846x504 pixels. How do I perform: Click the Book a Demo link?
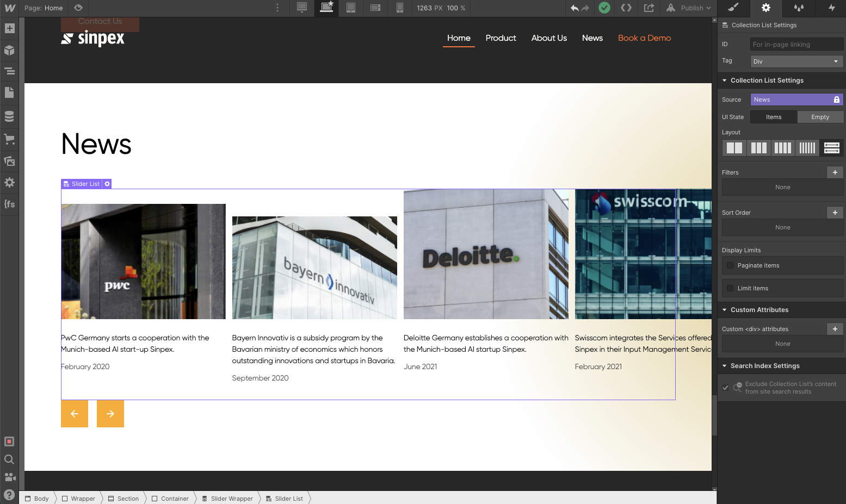point(644,38)
